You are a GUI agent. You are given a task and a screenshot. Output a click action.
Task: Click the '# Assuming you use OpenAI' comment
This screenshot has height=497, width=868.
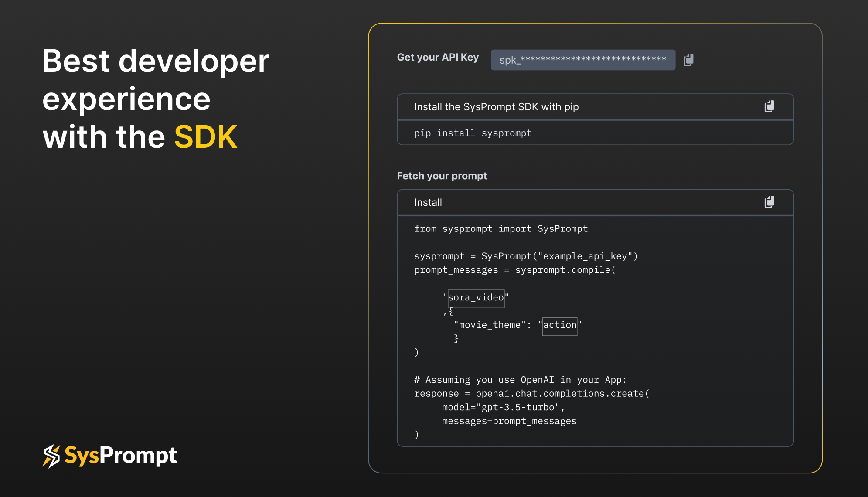point(520,380)
